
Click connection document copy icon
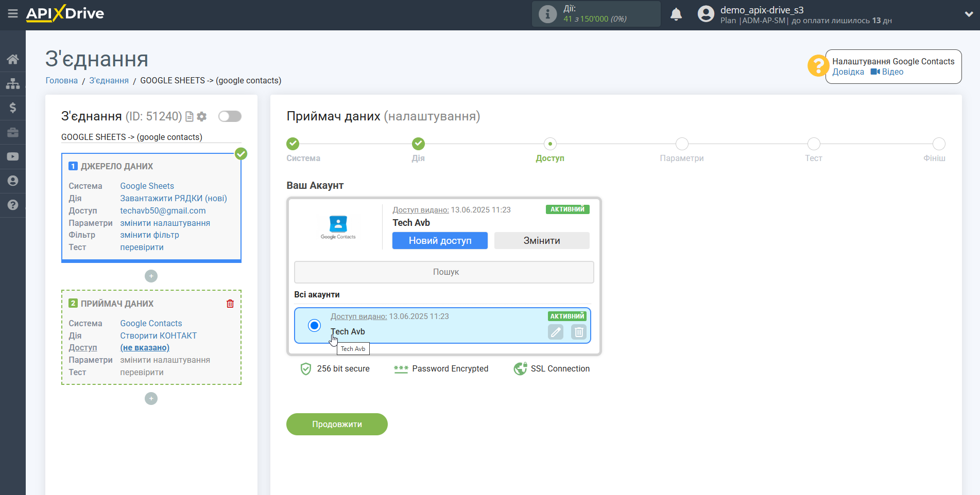click(x=190, y=117)
